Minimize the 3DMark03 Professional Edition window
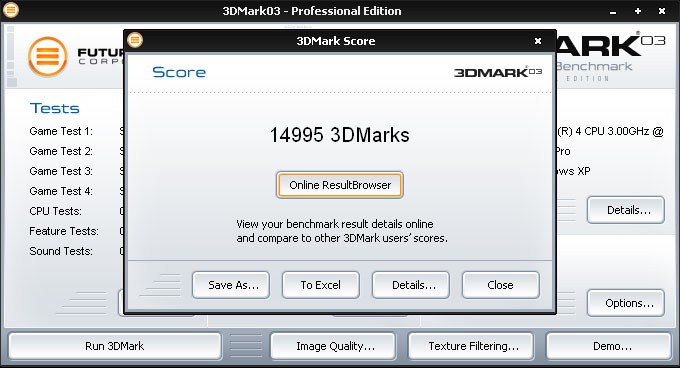The width and height of the screenshot is (680, 368). [x=613, y=12]
